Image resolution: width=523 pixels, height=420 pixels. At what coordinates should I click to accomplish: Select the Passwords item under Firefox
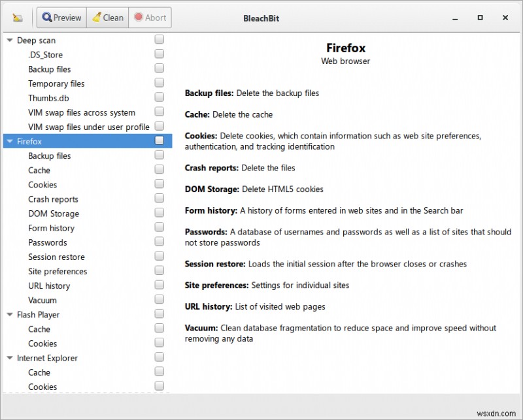click(51, 242)
